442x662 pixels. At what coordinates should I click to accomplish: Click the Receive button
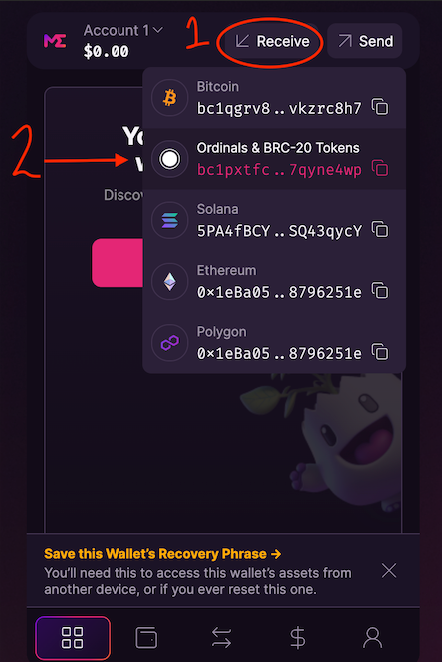[x=272, y=41]
